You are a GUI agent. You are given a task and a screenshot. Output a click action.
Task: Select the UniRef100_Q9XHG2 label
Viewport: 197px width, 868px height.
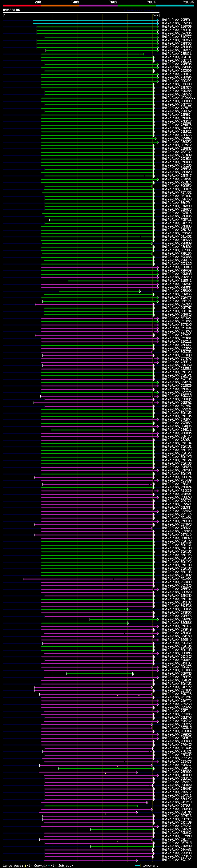coord(177,159)
